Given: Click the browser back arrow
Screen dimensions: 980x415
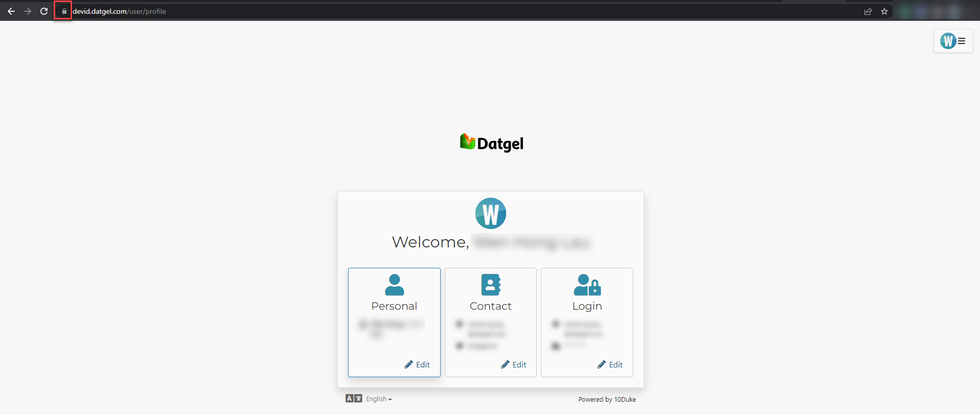Looking at the screenshot, I should coord(11,11).
